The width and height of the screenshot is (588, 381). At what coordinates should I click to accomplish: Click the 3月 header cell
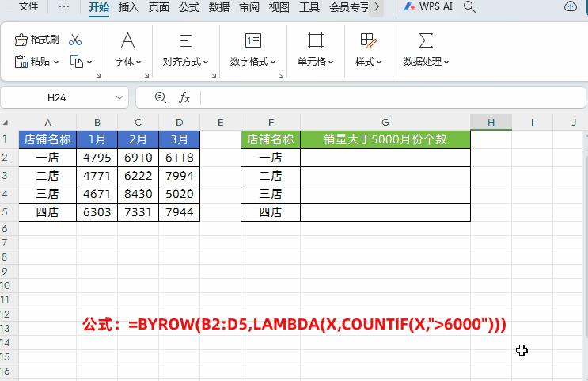click(x=180, y=139)
